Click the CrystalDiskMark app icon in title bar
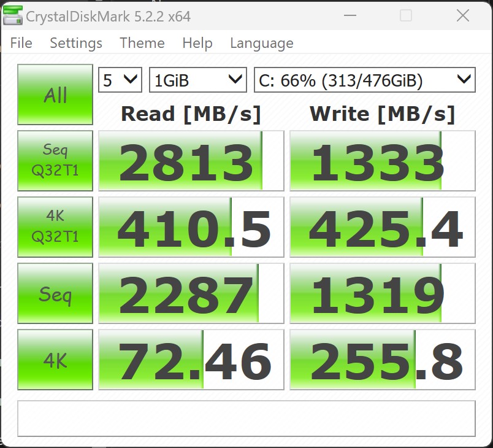493x448 pixels. [x=13, y=15]
